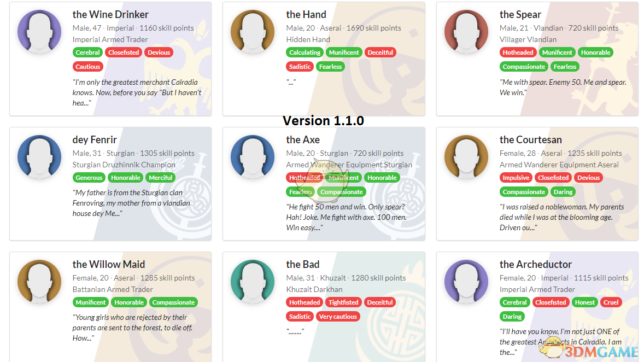Screen dimensions: 644x362
Task: Click the Archeductor's purple avatar icon
Action: pos(466,282)
